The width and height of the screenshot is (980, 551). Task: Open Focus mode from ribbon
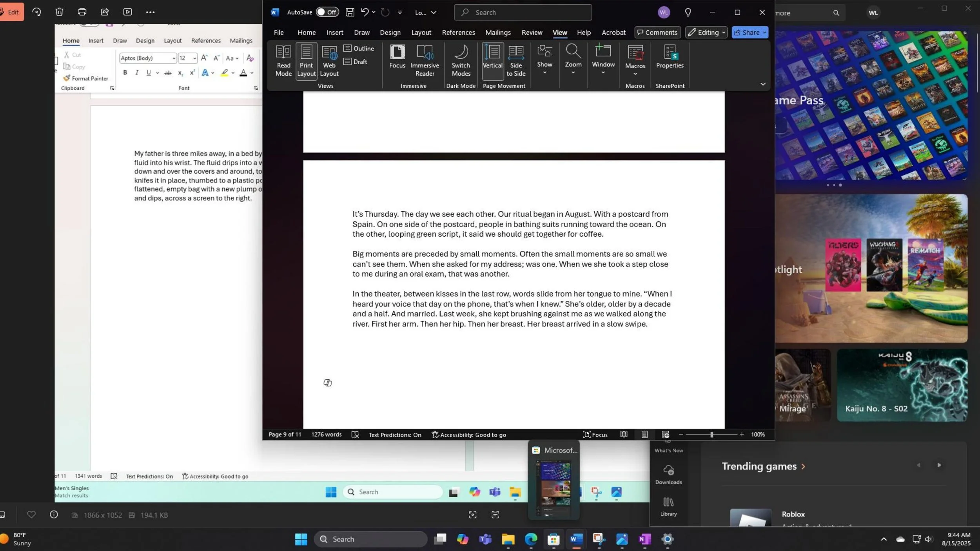coord(397,57)
